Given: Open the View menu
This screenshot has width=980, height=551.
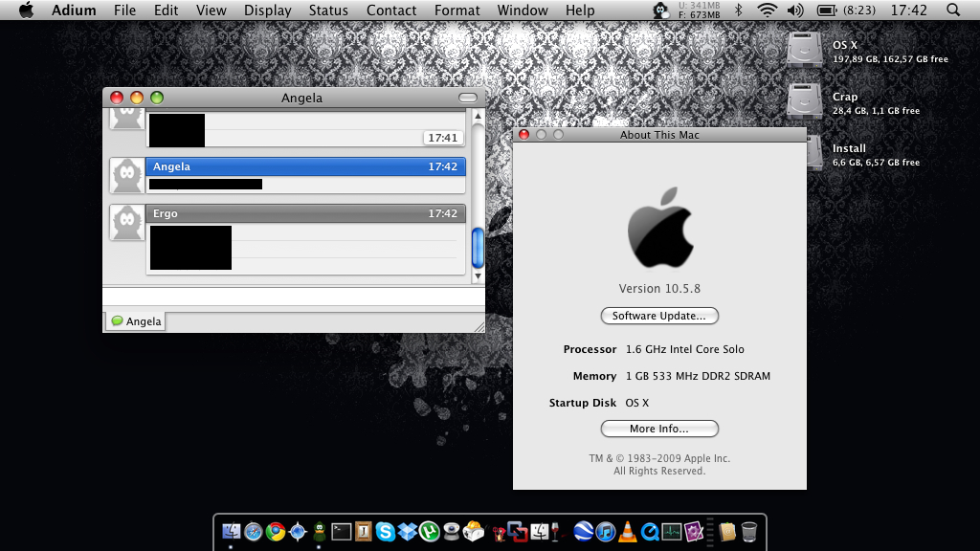Looking at the screenshot, I should pyautogui.click(x=212, y=10).
